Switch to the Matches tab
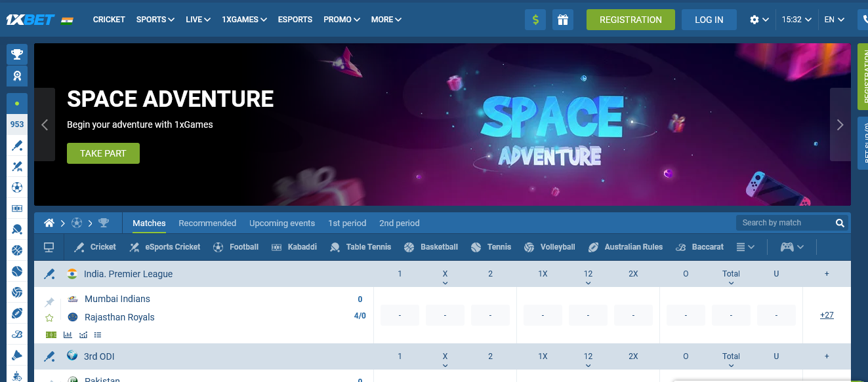The width and height of the screenshot is (868, 382). [149, 223]
